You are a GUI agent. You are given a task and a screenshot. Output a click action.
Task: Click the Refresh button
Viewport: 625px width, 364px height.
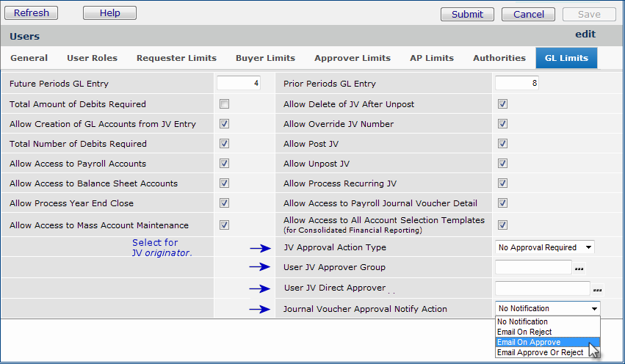(x=32, y=13)
